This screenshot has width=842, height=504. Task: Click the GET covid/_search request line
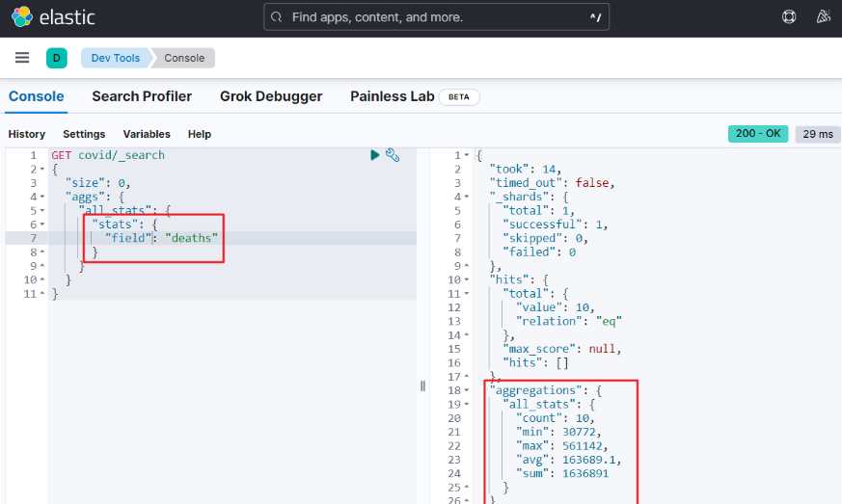108,155
